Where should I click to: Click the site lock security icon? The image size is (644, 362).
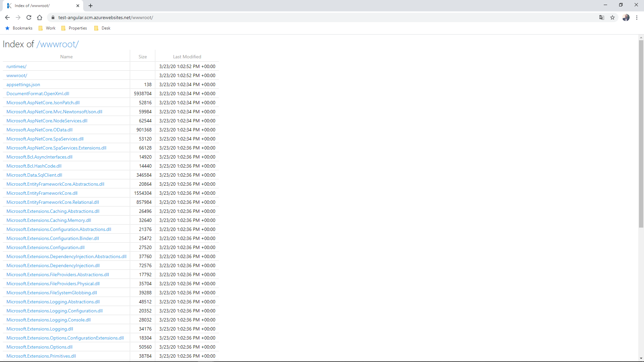tap(53, 17)
